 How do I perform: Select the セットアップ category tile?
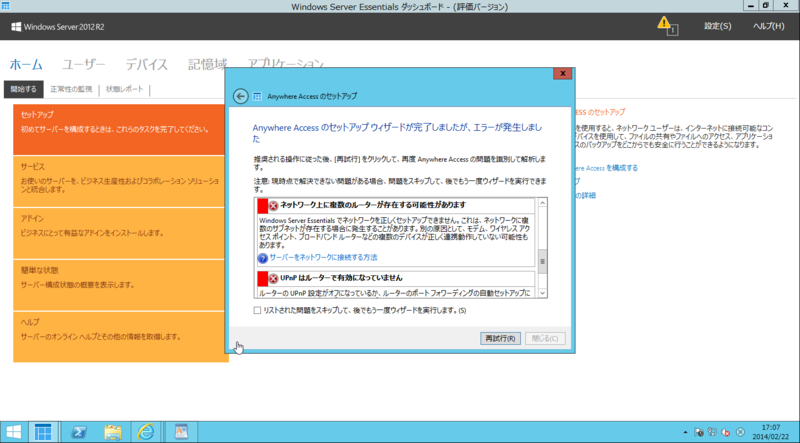point(119,130)
